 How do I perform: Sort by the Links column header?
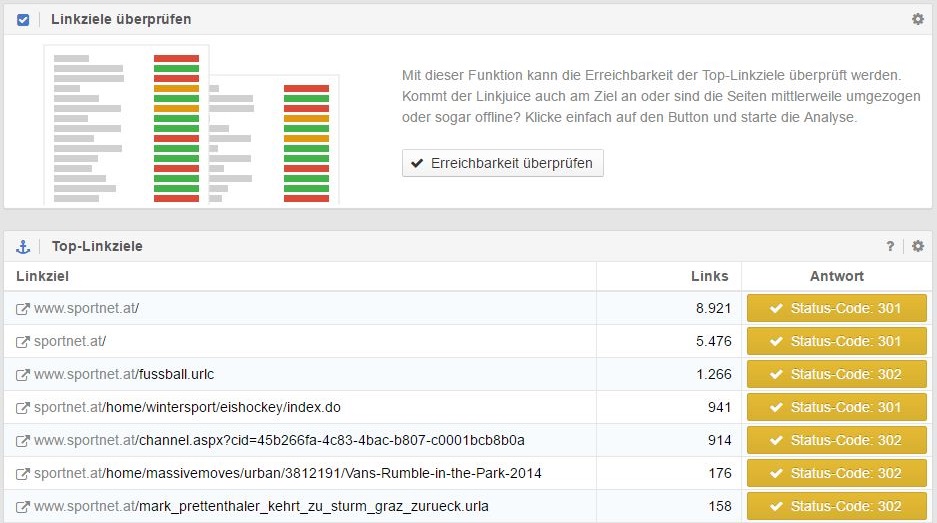point(709,276)
